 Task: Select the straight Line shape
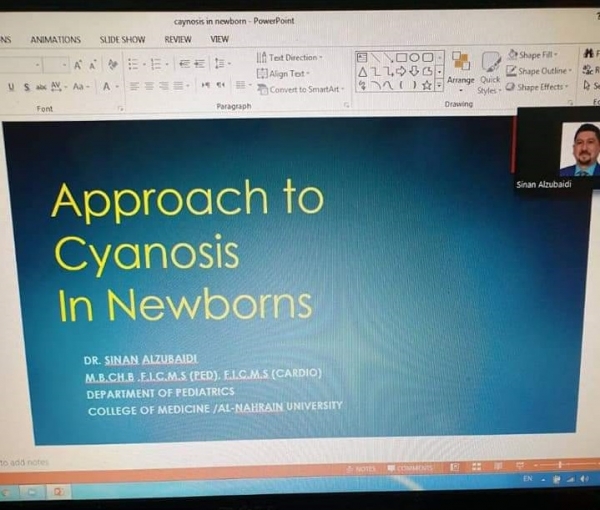(377, 58)
